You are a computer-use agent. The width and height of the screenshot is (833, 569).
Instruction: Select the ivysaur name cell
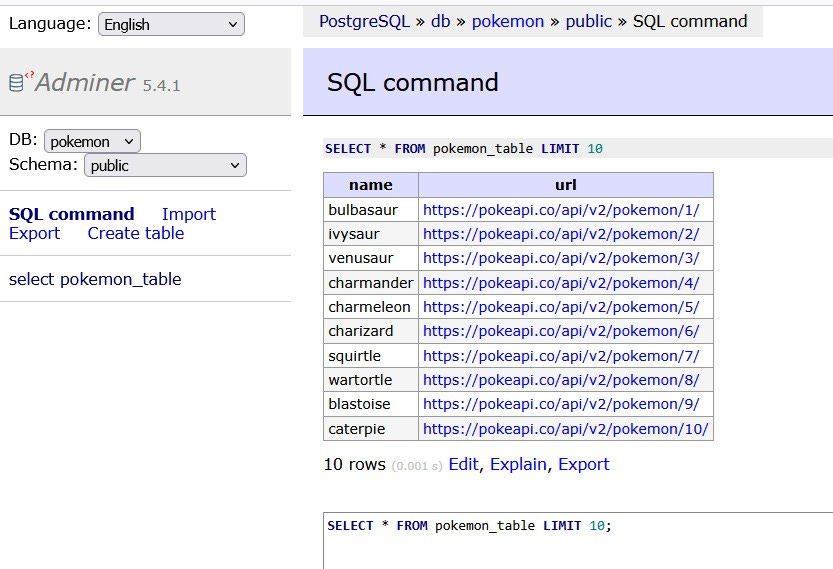coord(371,234)
